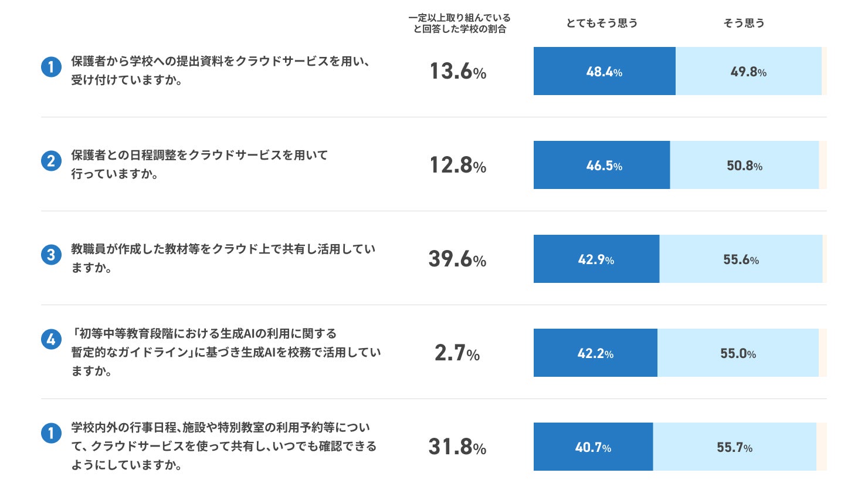Click the light blue 49.8% bar segment
Viewport: 868px width, 493px height.
(x=748, y=71)
